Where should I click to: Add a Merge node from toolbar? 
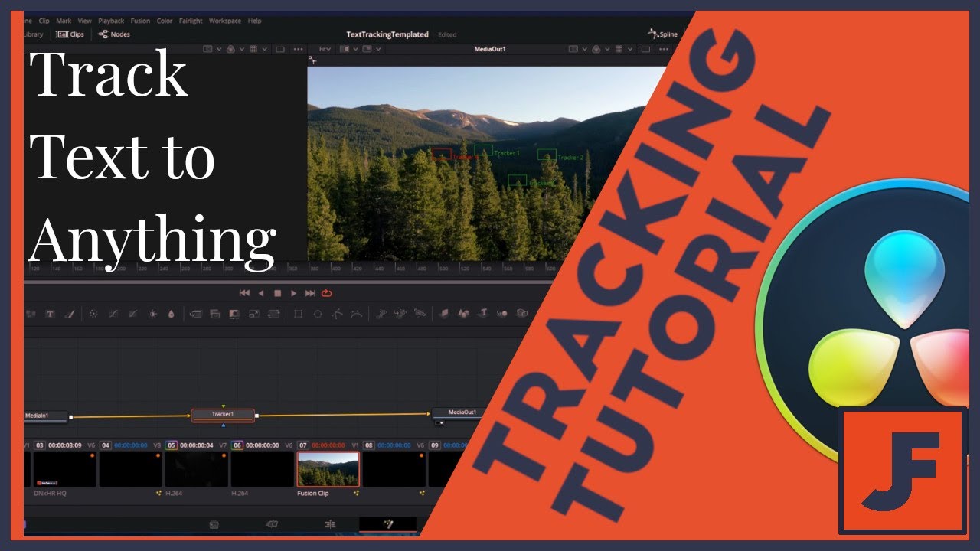pyautogui.click(x=195, y=314)
